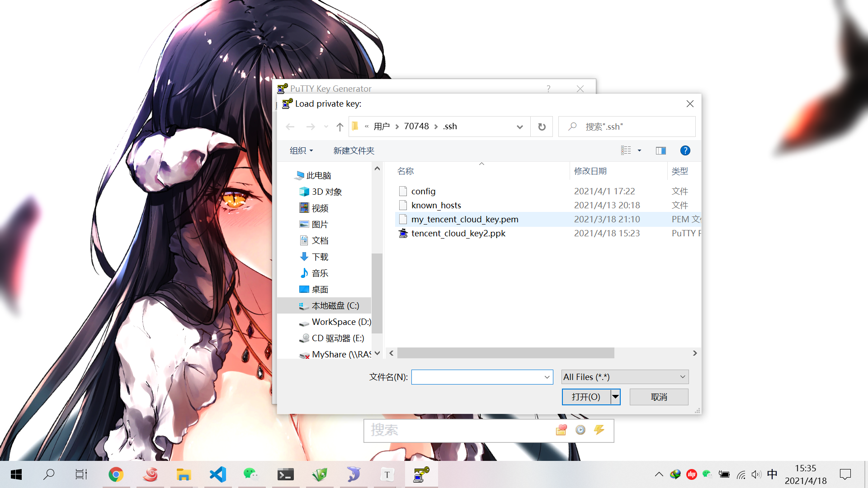
Task: Change the file view layout icon
Action: click(x=626, y=150)
